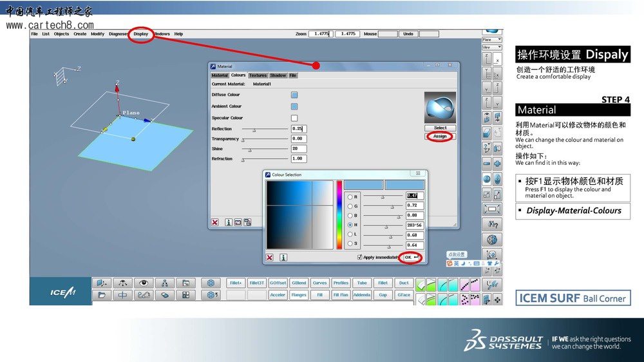Click the Diffuse Colour swatch
The image size is (644, 362).
point(294,95)
